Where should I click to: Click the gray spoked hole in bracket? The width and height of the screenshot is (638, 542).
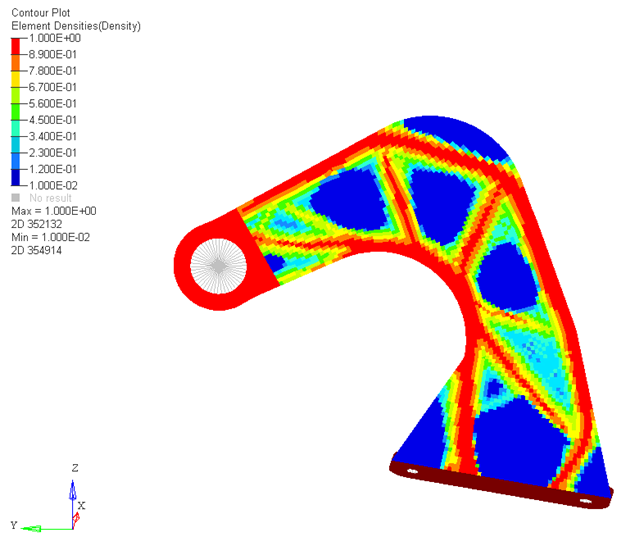coord(218,266)
